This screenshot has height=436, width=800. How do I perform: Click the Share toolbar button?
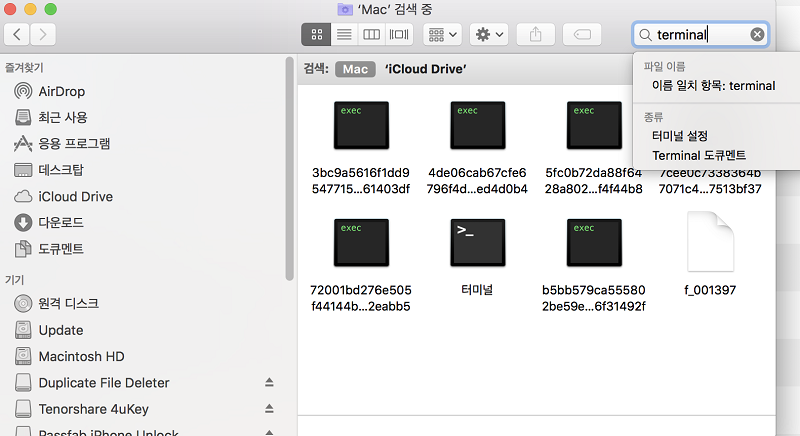coord(535,34)
